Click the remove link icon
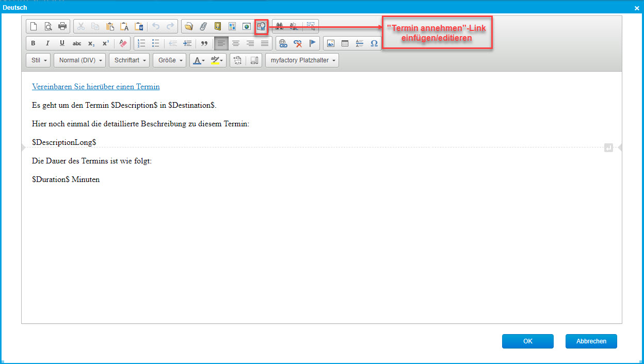Screen dimensions: 644x364 point(297,43)
